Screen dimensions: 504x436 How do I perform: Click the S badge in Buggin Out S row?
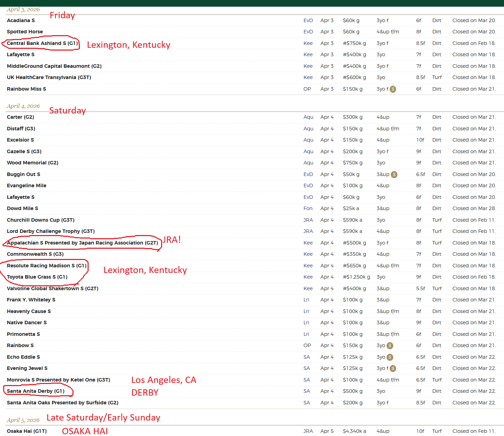click(394, 175)
